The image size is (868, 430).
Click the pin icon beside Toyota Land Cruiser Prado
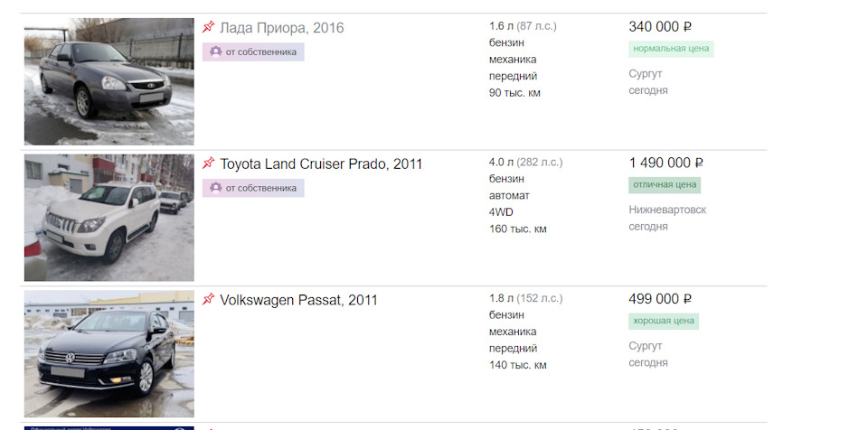208,163
